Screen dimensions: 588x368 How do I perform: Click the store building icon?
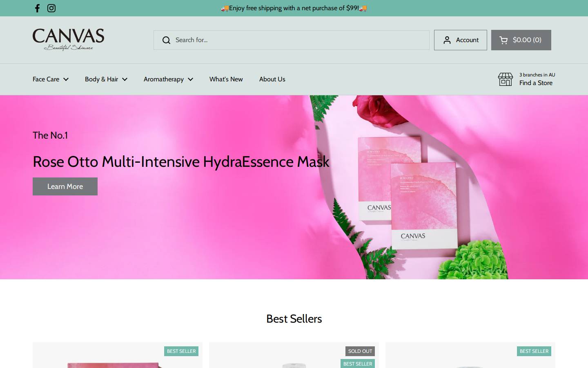tap(505, 79)
